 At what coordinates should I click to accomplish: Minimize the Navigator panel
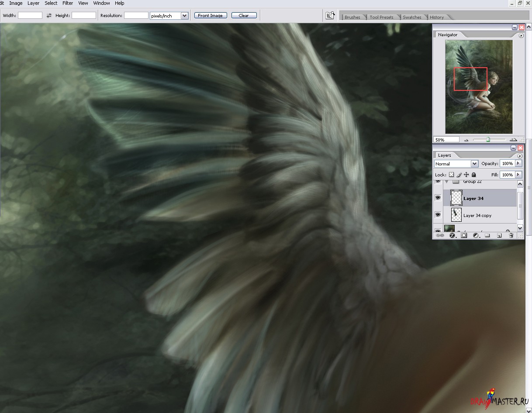[x=514, y=27]
